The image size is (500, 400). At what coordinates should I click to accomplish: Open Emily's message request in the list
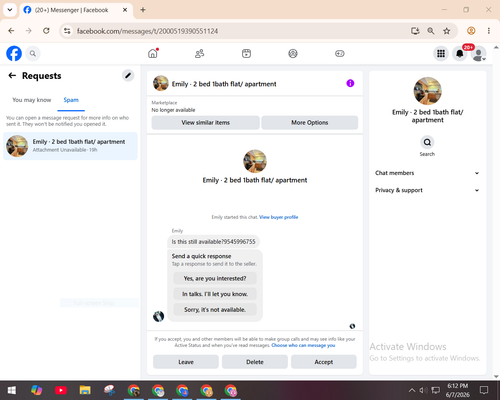click(x=70, y=146)
